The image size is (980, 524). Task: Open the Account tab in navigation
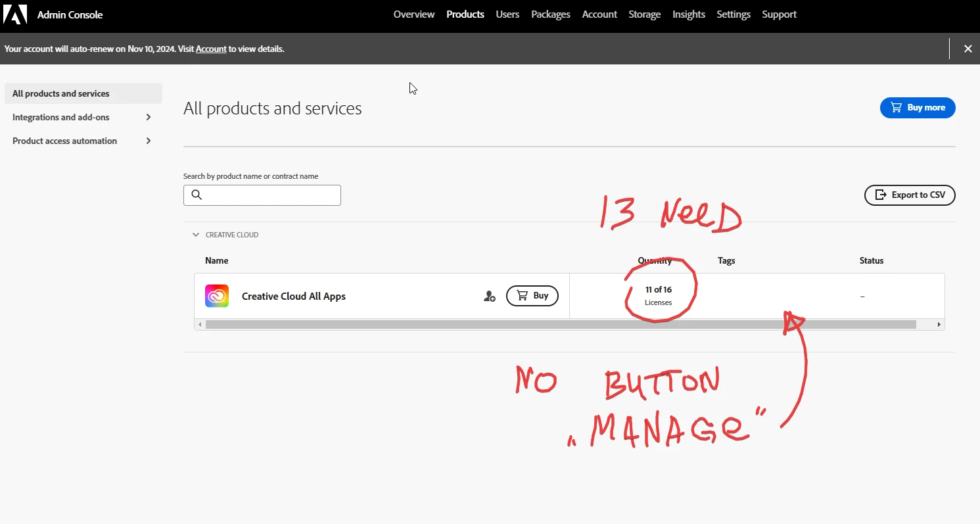click(x=599, y=14)
